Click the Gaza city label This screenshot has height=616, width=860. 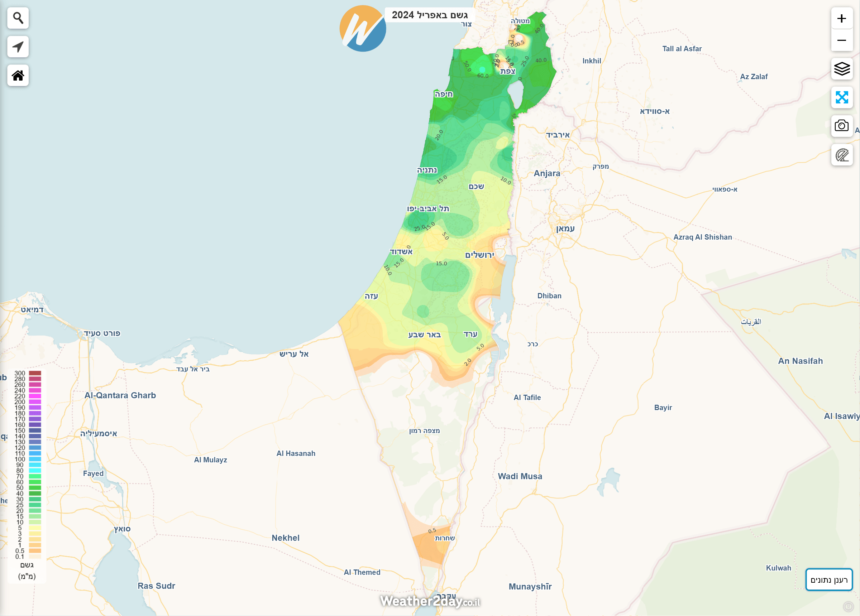371,296
